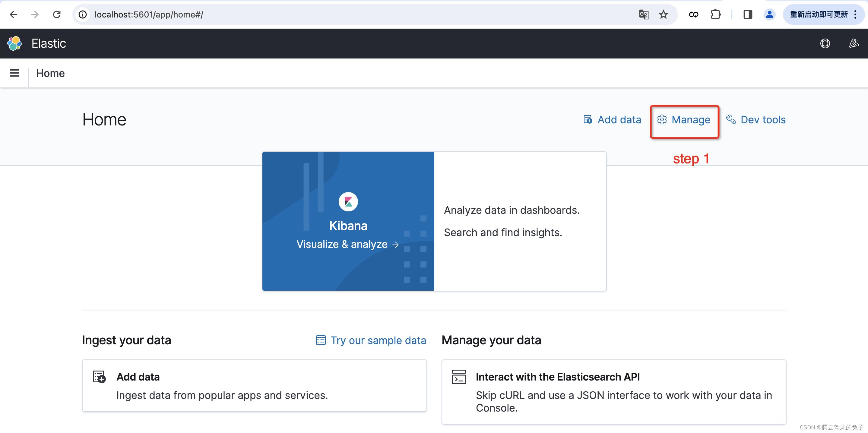Click the site information icon
Viewport: 868px width, 433px height.
pyautogui.click(x=83, y=14)
